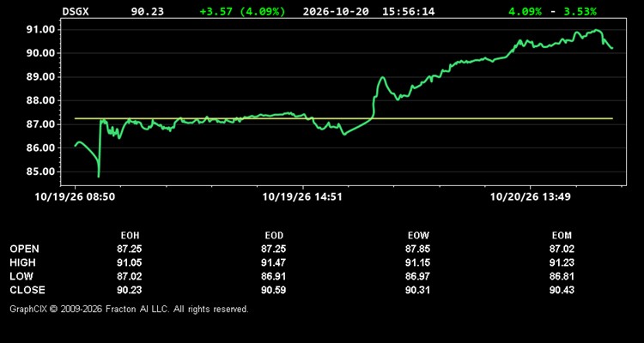Click the 15:56:14 timestamp
This screenshot has height=343, width=644.
coord(408,11)
